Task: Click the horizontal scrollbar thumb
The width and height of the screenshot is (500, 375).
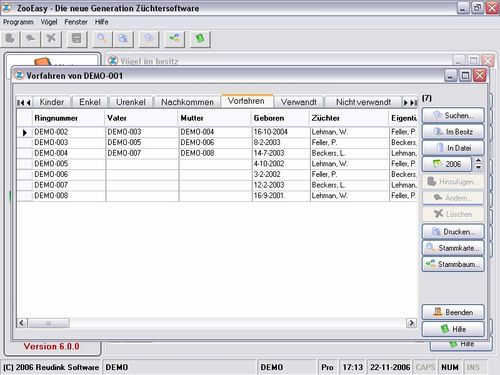Action: [49, 323]
